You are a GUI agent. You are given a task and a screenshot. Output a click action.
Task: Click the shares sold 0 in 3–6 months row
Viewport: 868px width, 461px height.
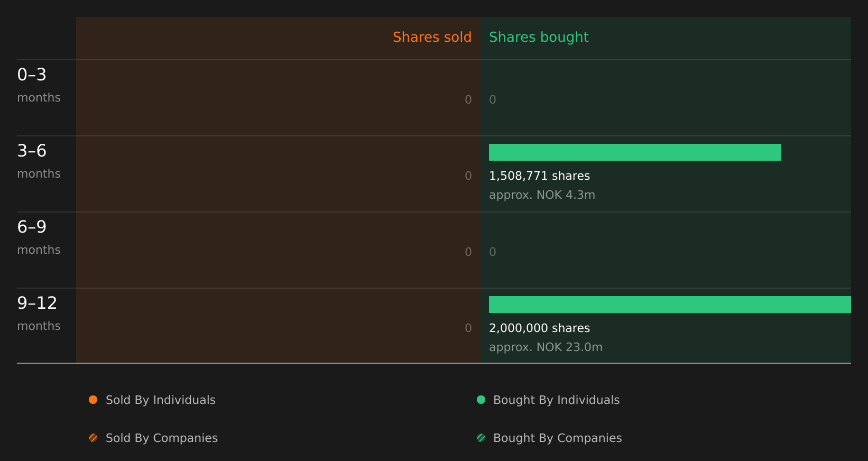click(x=468, y=176)
